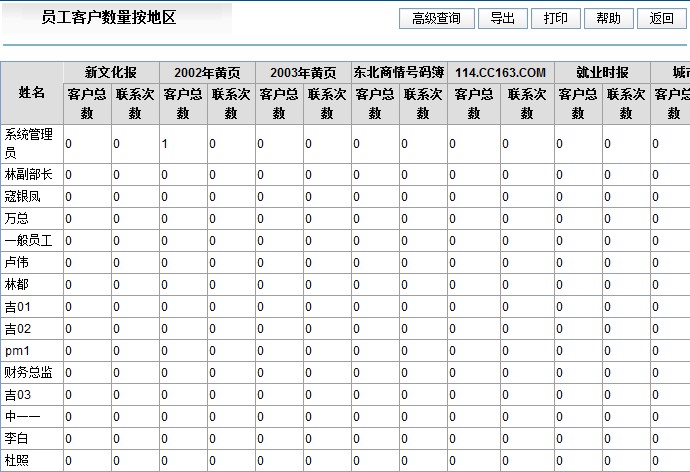Screen dimensions: 690x472
Task: Select the 李白 employee name
Action: (x=17, y=439)
